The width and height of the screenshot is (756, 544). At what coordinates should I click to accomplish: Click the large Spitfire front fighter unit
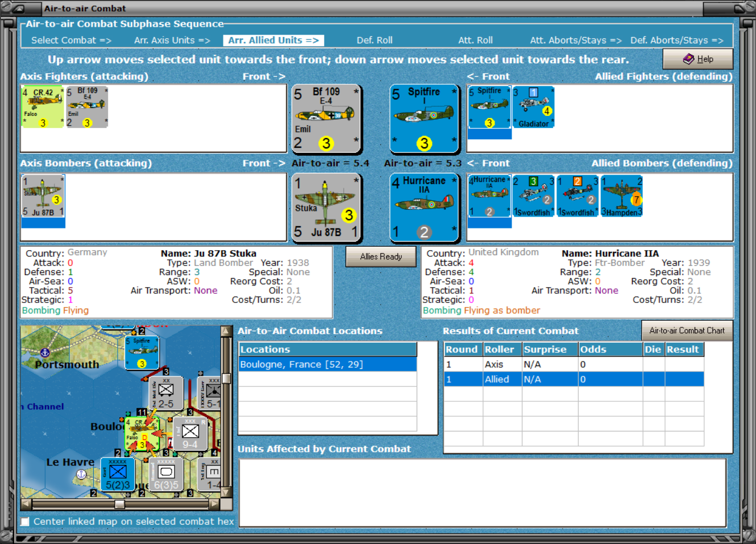(424, 118)
